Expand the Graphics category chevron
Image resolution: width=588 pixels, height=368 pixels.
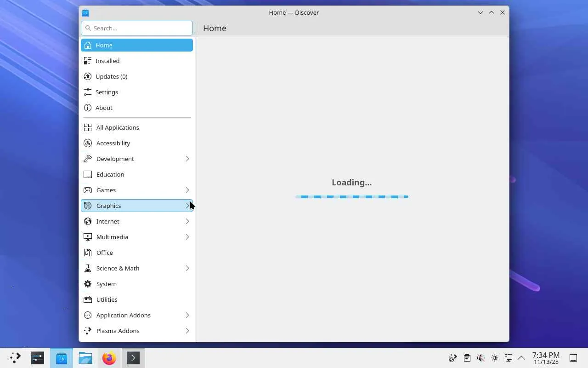point(187,206)
